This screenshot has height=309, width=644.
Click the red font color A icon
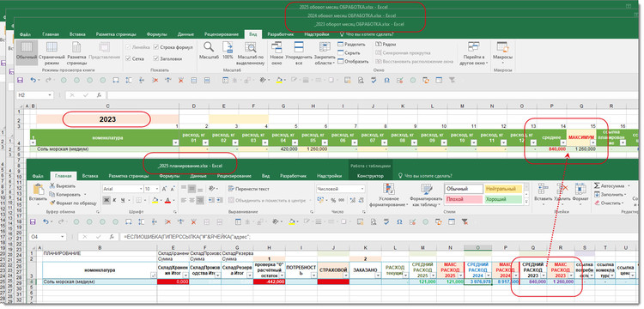click(x=167, y=200)
